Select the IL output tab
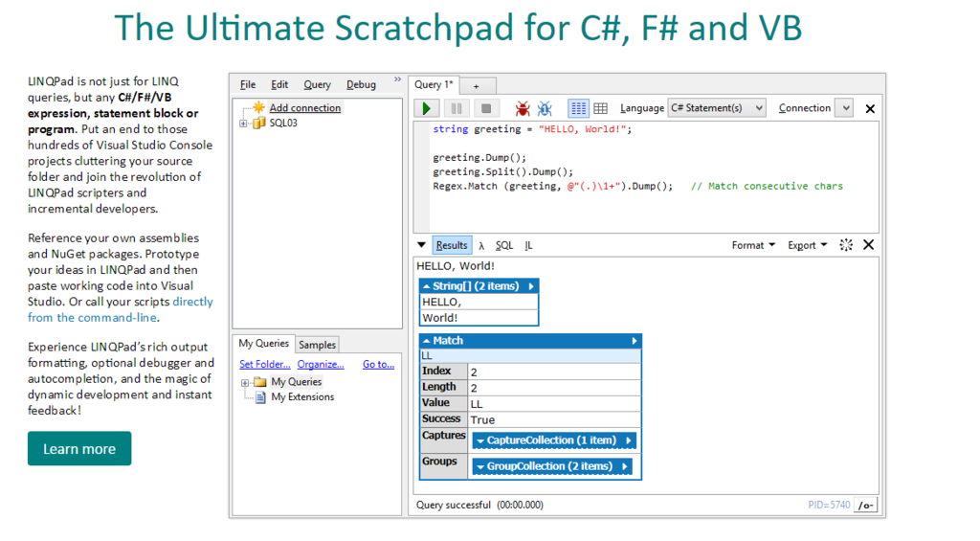The height and width of the screenshot is (541, 980). pos(528,245)
